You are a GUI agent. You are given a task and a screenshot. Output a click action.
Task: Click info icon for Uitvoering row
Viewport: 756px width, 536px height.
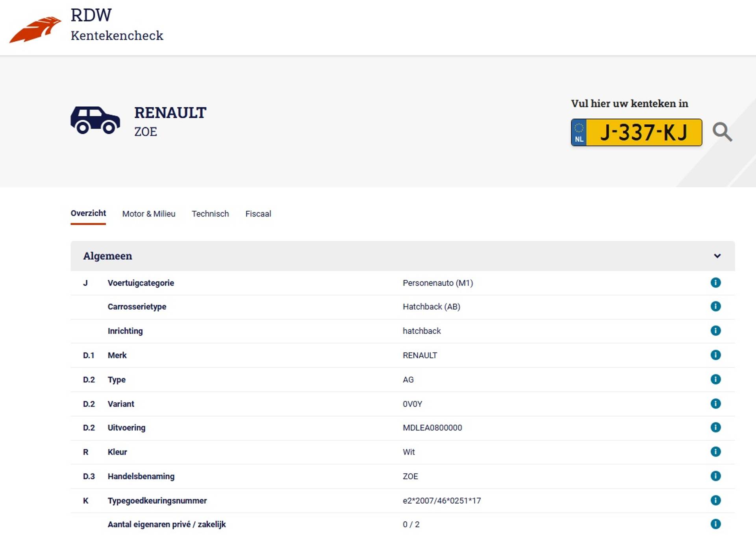tap(715, 427)
